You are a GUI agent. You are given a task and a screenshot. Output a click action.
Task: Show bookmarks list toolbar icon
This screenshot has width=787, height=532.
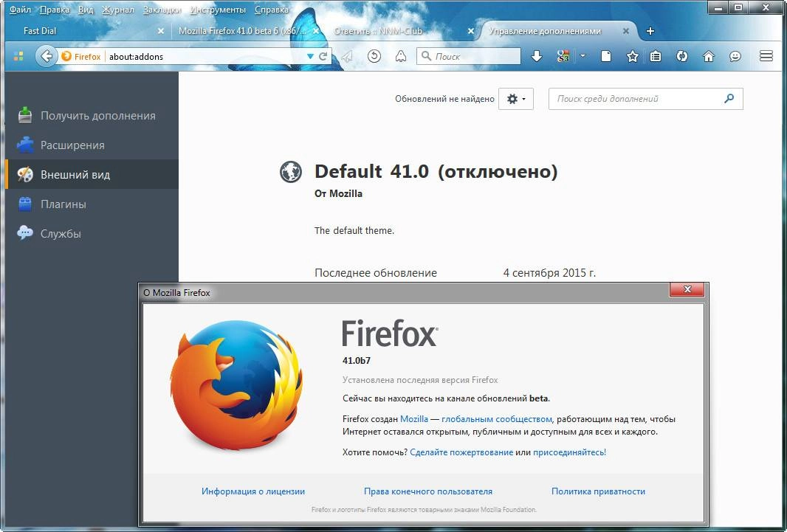coord(656,56)
